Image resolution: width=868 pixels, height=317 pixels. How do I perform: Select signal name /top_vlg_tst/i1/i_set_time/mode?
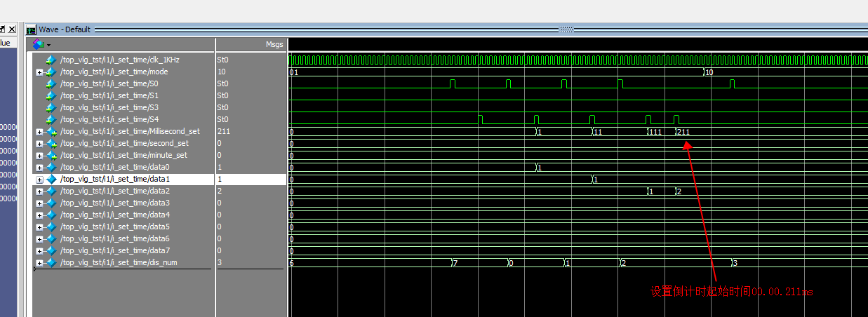click(114, 72)
